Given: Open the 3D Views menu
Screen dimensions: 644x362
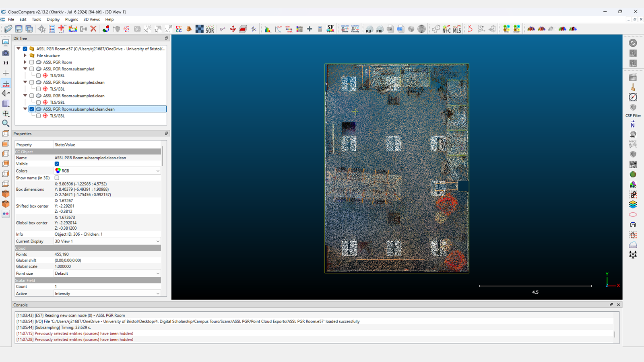Looking at the screenshot, I should (92, 19).
